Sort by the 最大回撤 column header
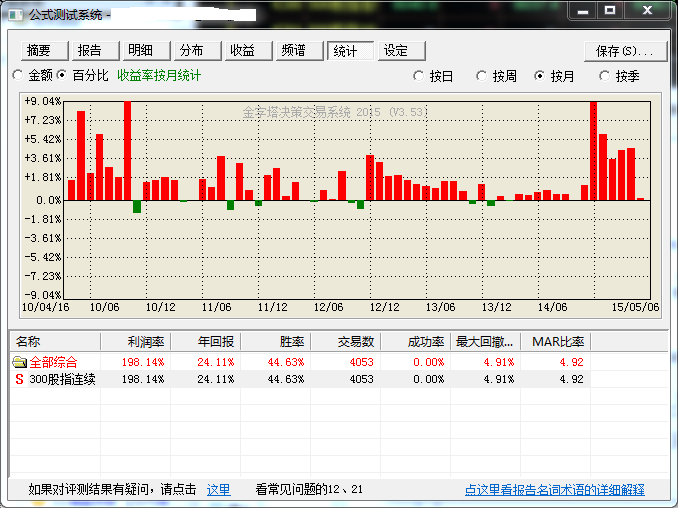Image resolution: width=678 pixels, height=508 pixels. 486,342
